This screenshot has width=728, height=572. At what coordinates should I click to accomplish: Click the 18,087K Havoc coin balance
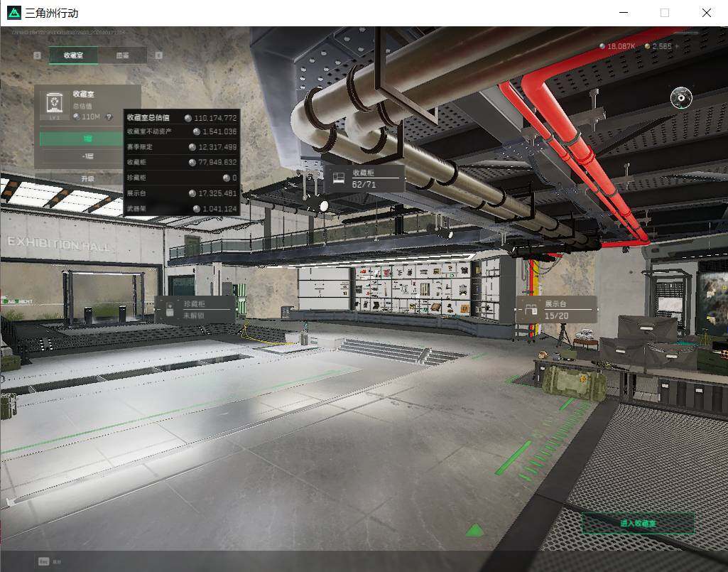617,46
